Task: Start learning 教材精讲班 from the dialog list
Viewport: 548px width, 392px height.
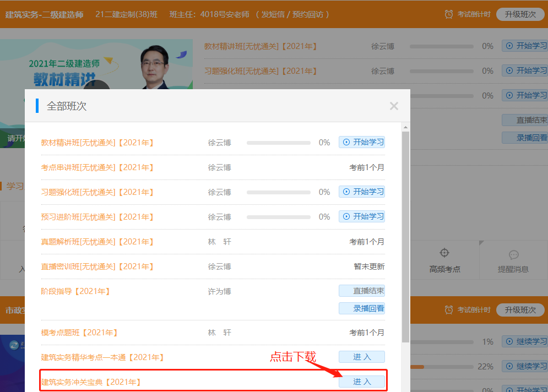Action: 362,142
